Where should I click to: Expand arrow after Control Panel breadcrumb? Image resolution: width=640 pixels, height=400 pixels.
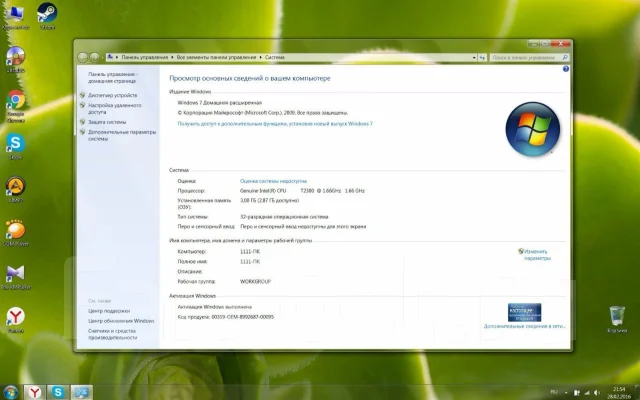click(172, 58)
